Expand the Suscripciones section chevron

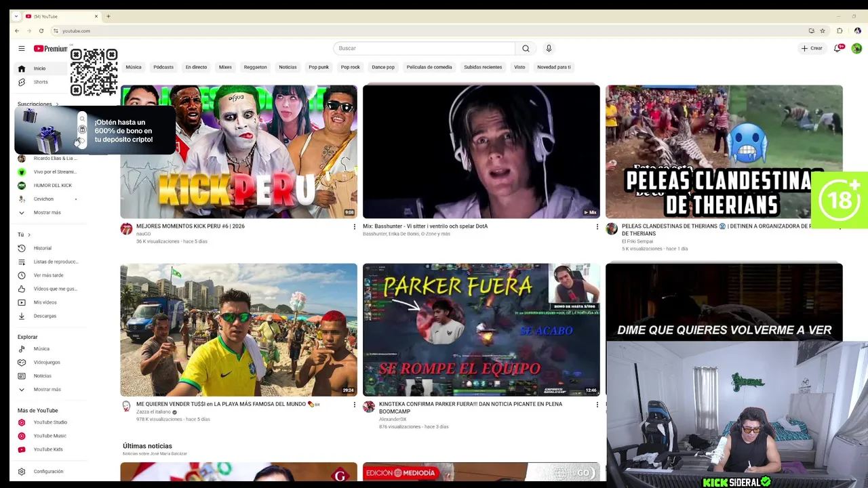click(x=57, y=104)
